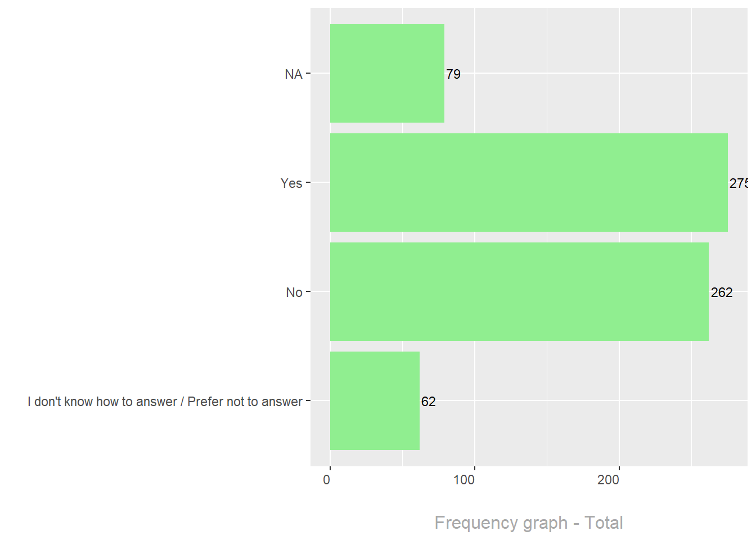756x540 pixels.
Task: Select the value label 262
Action: pos(722,292)
